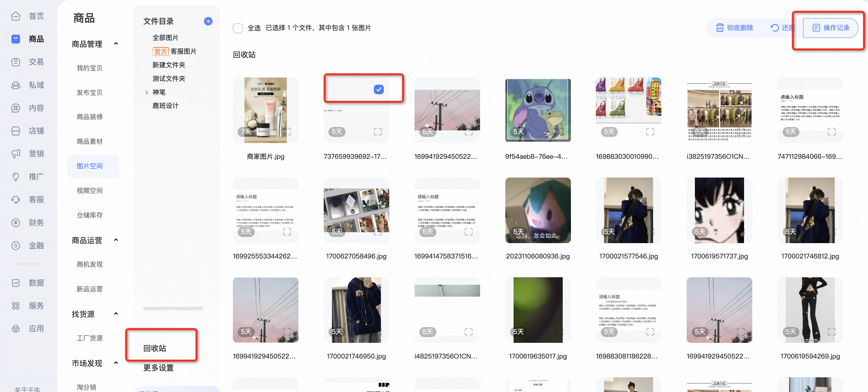Click the blue add-folder plus icon
This screenshot has width=868, height=392.
tap(208, 21)
